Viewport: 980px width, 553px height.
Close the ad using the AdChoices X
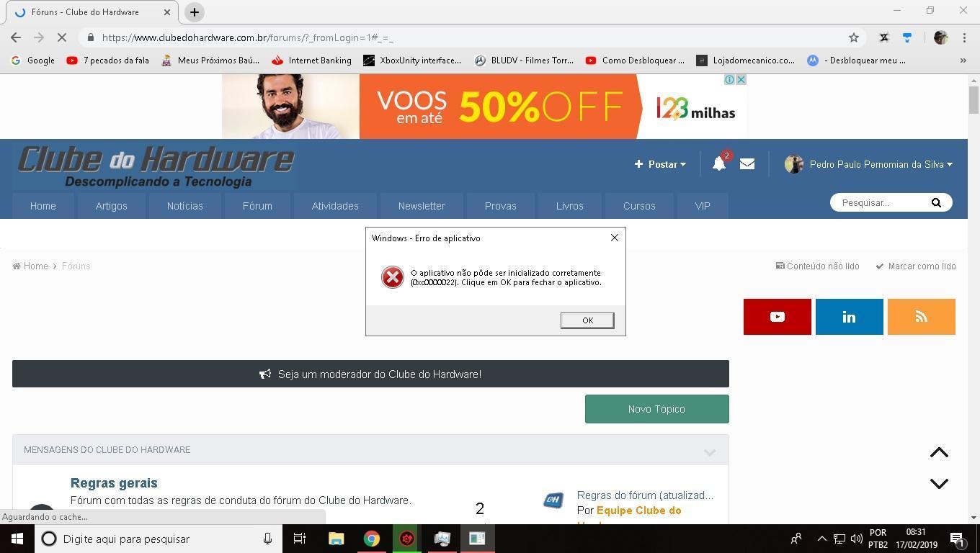point(741,80)
